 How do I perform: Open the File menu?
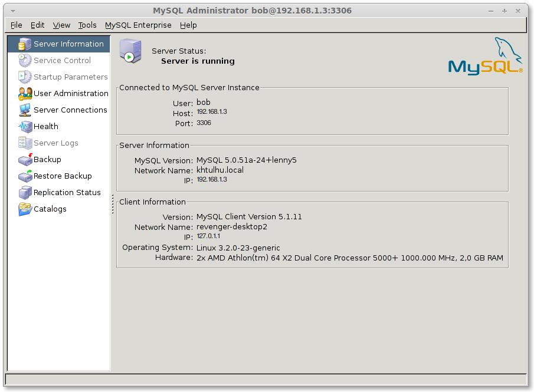point(17,25)
